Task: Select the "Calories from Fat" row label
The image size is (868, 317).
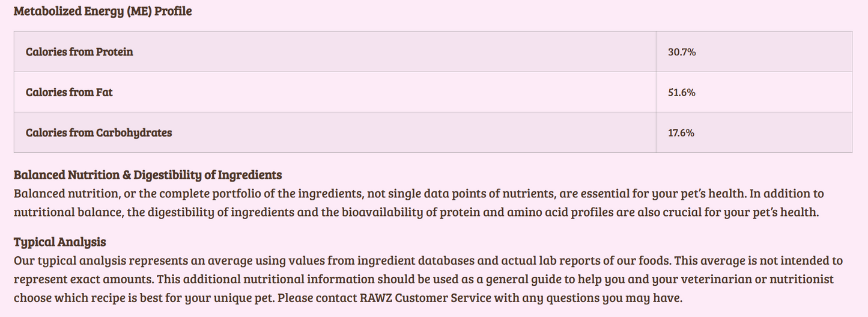Action: pos(69,92)
